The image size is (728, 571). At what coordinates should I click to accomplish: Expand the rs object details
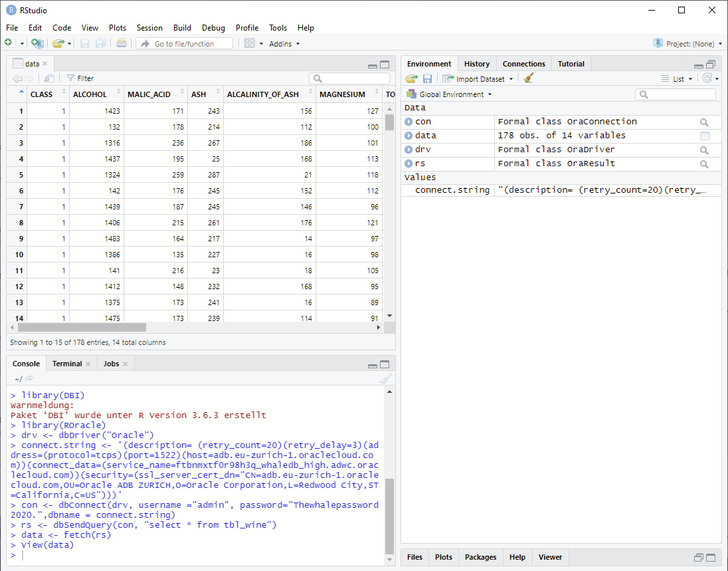(409, 164)
